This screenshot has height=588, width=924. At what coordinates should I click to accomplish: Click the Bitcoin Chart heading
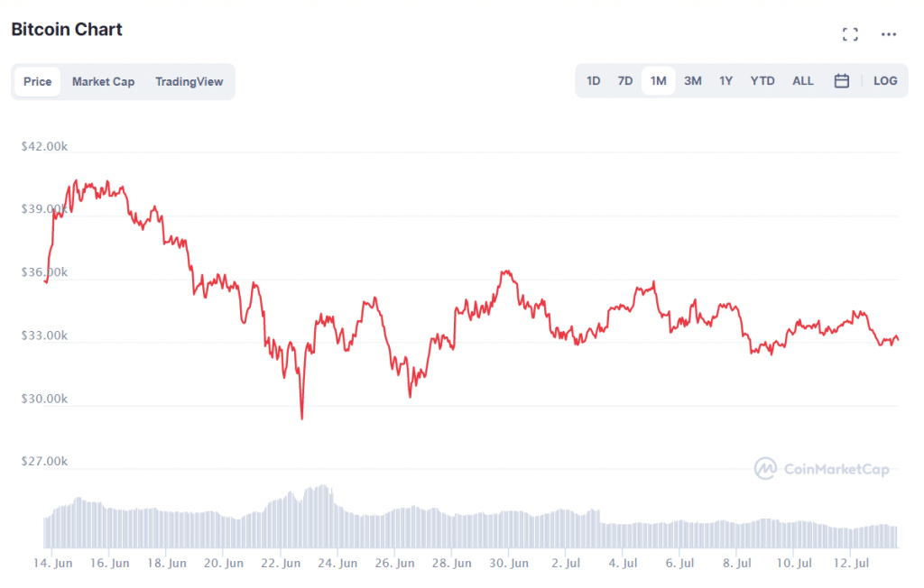[67, 29]
